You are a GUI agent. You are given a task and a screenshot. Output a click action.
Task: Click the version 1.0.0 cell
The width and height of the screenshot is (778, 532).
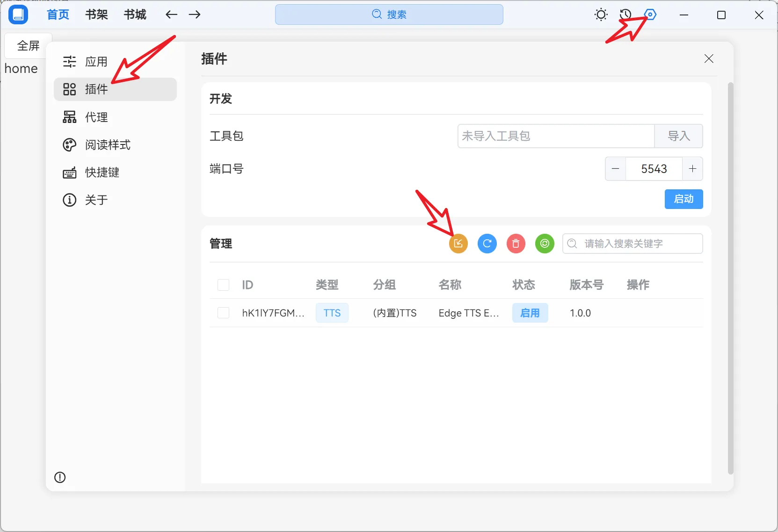click(x=580, y=313)
